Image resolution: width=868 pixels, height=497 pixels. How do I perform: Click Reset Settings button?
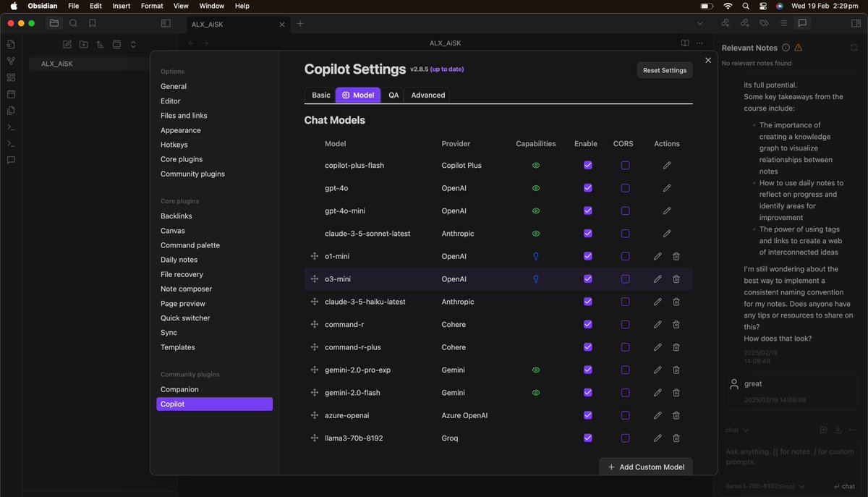click(x=665, y=70)
